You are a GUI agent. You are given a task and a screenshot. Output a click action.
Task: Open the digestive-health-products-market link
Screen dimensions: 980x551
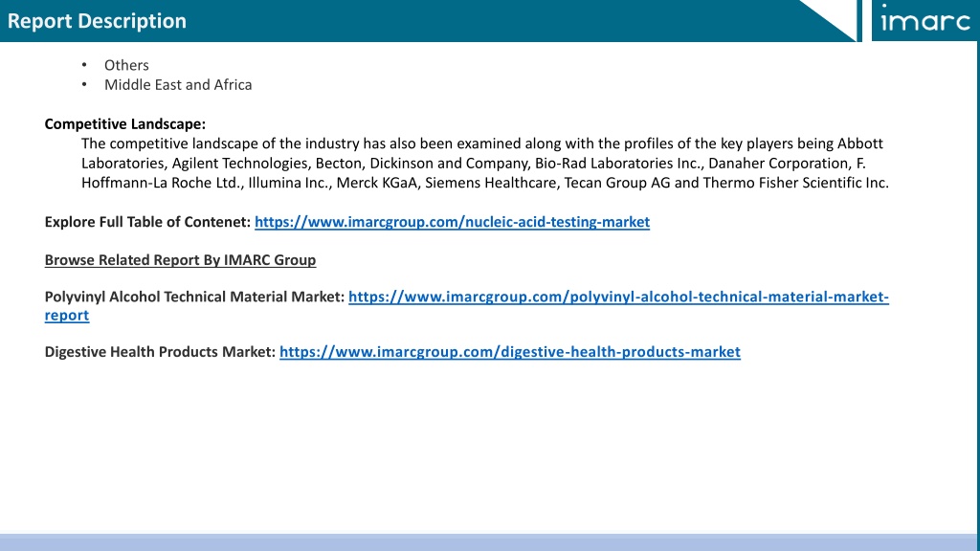pyautogui.click(x=510, y=352)
